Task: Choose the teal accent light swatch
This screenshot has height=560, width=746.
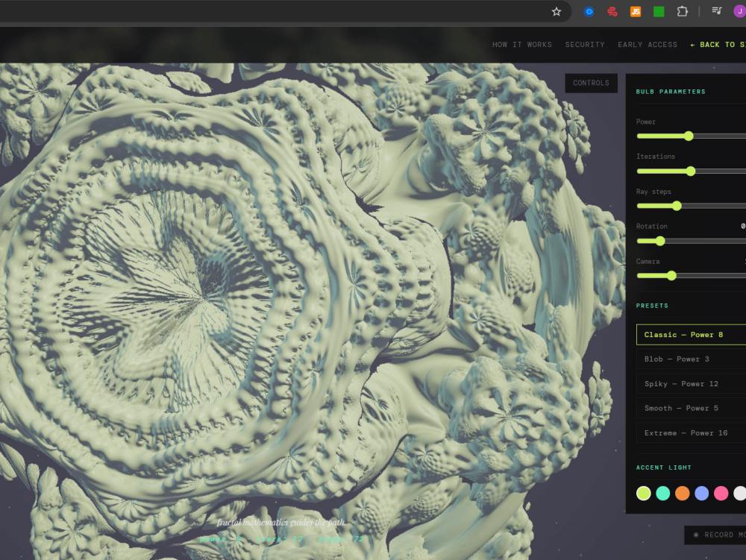Action: 662,494
